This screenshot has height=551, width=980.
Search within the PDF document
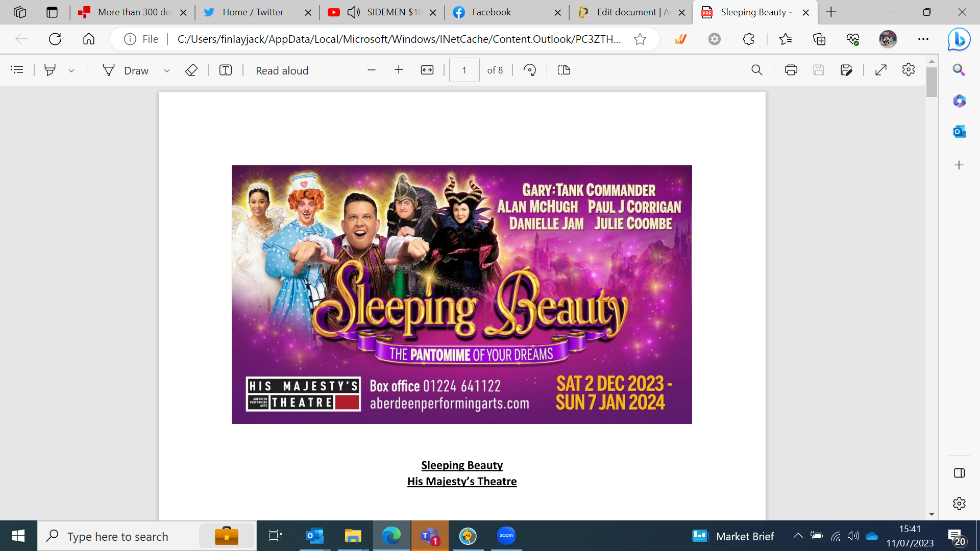(x=756, y=70)
